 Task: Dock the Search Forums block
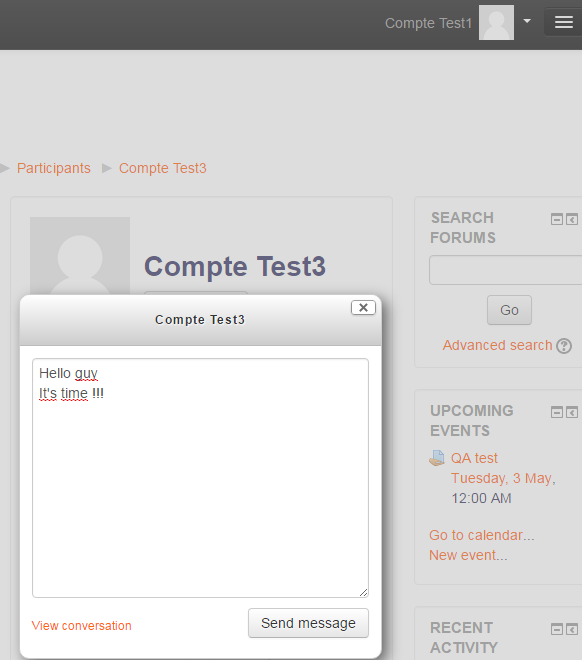(x=571, y=219)
